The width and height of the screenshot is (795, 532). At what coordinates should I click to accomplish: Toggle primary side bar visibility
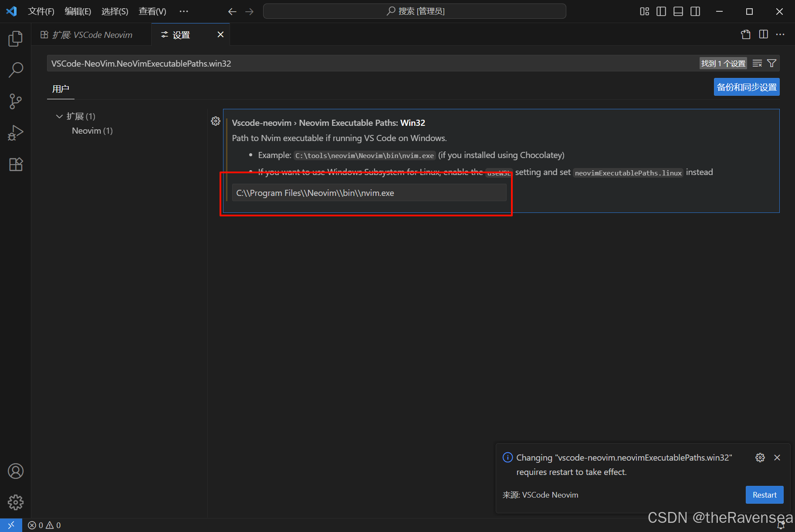point(661,11)
